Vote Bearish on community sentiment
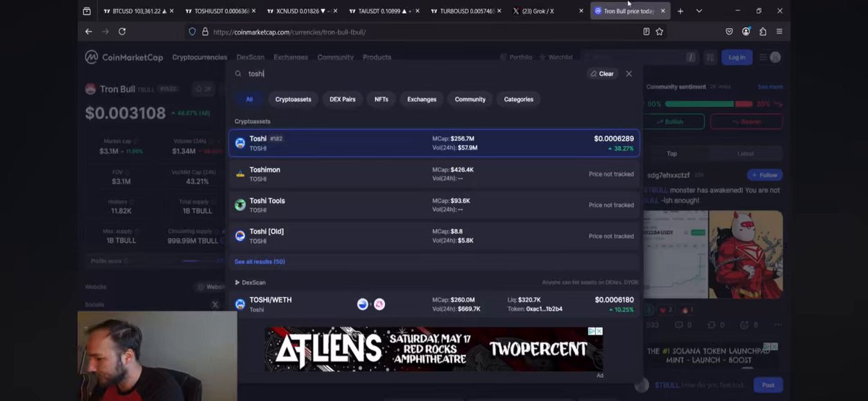The height and width of the screenshot is (401, 868). click(746, 121)
